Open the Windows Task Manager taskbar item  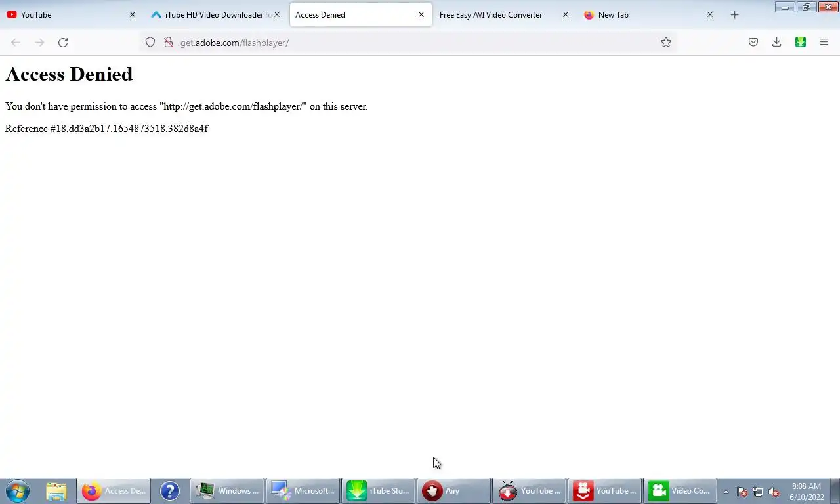[227, 491]
